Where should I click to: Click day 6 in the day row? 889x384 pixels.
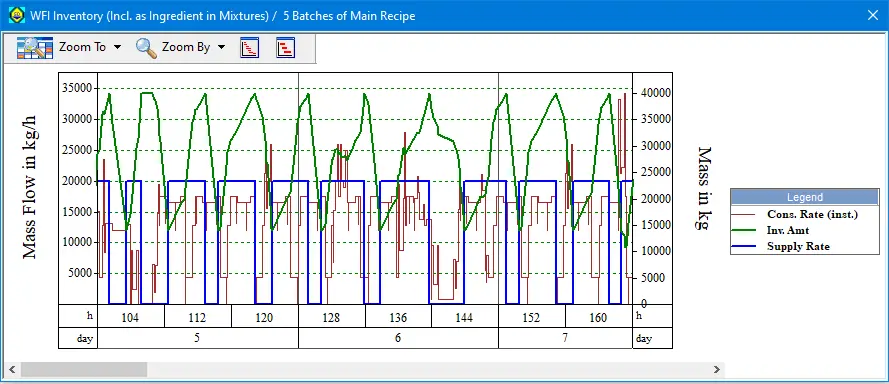point(398,338)
